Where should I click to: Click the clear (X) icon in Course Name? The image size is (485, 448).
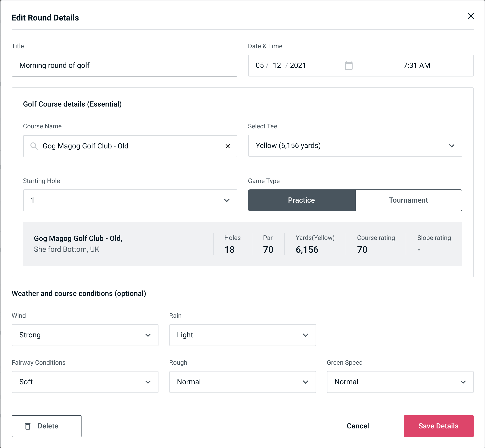[x=228, y=146]
